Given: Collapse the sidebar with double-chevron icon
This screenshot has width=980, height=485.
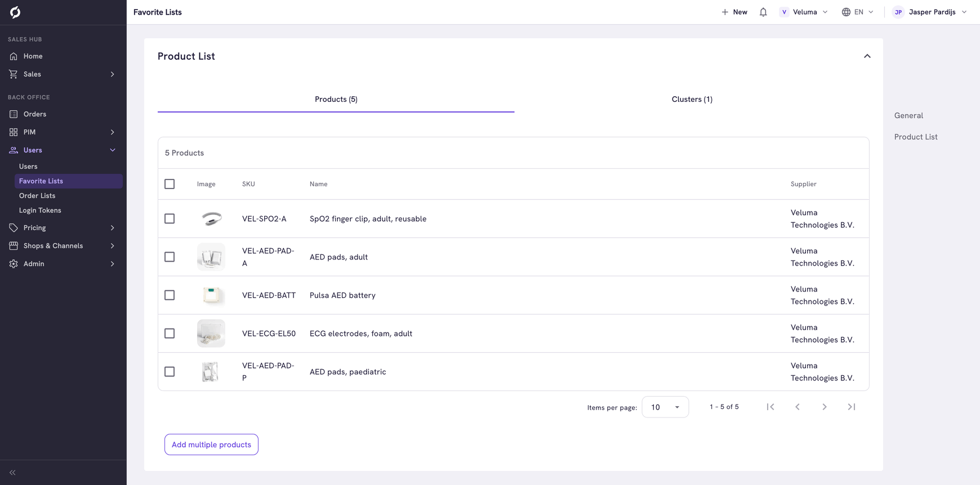Looking at the screenshot, I should (12, 473).
